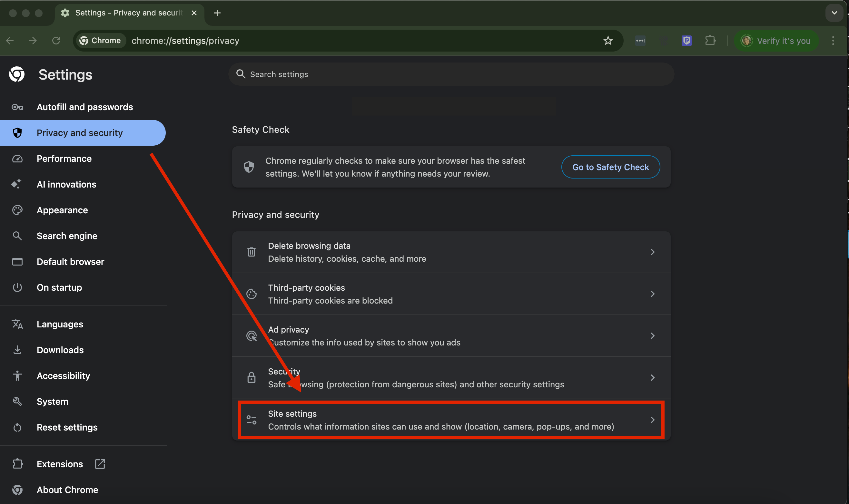
Task: Click the search magnifier icon
Action: [x=241, y=74]
